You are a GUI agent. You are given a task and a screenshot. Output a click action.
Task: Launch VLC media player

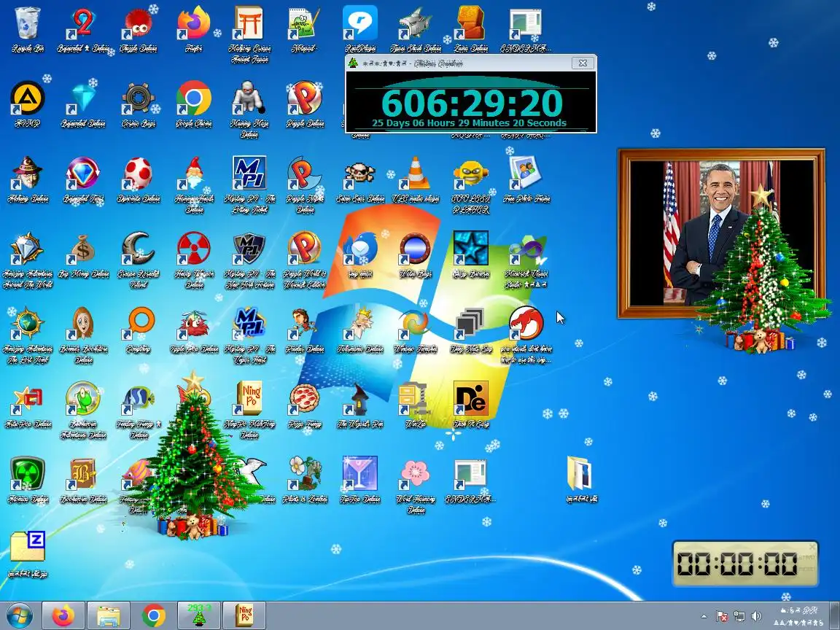[416, 174]
